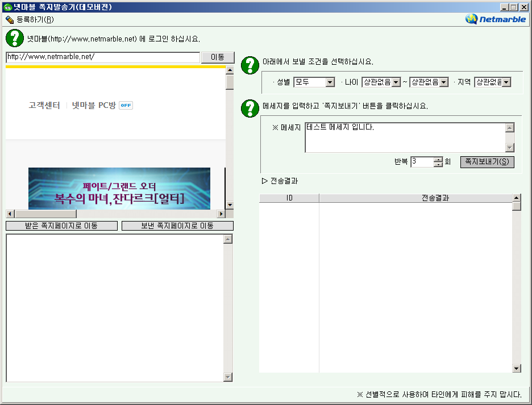The width and height of the screenshot is (532, 405).
Task: Click the pencil icon beside 등록하기 menu
Action: (x=10, y=19)
